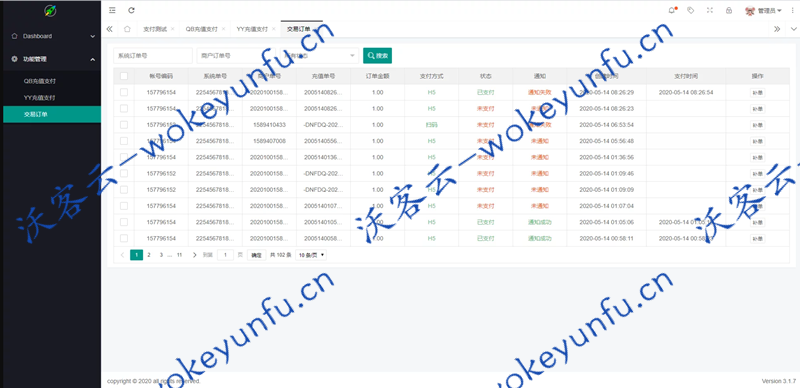Open the 10条/页 page size dropdown
Image resolution: width=800 pixels, height=388 pixels.
click(311, 255)
